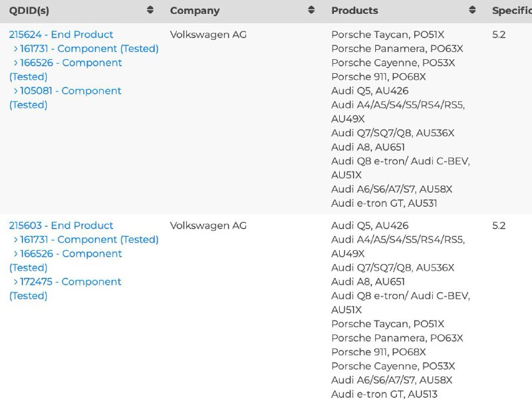Select 'Audi e-tron GT, AU513' text
532x405 pixels.
point(384,394)
